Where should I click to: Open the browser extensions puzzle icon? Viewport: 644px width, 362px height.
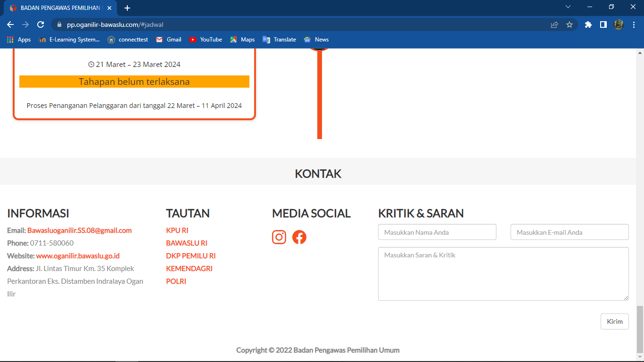588,24
